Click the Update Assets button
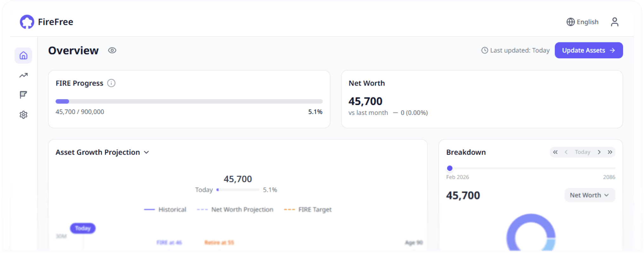This screenshot has width=644, height=253. coord(588,50)
